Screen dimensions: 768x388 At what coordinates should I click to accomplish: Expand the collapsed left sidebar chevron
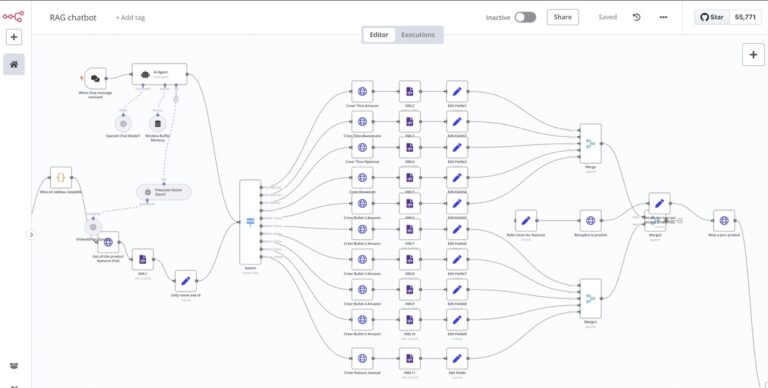(x=31, y=235)
